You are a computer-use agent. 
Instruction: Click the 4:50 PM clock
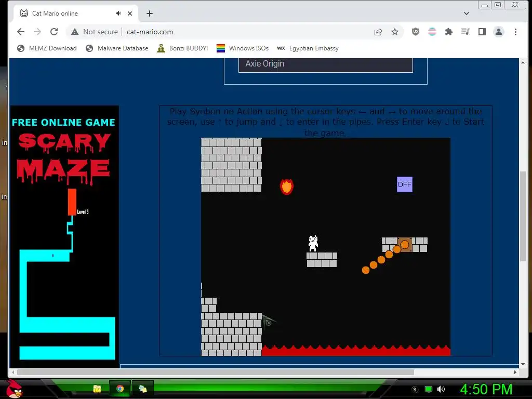(x=486, y=390)
